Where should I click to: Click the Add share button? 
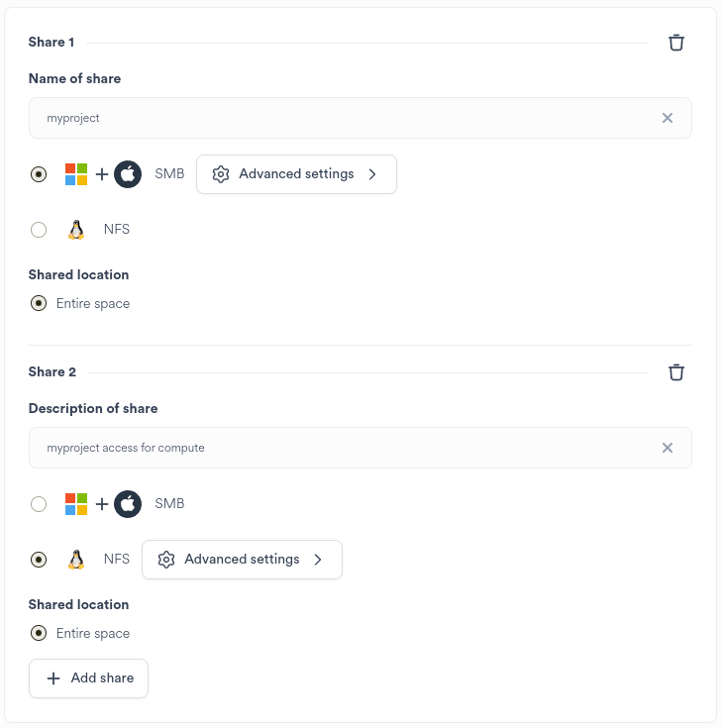(89, 678)
